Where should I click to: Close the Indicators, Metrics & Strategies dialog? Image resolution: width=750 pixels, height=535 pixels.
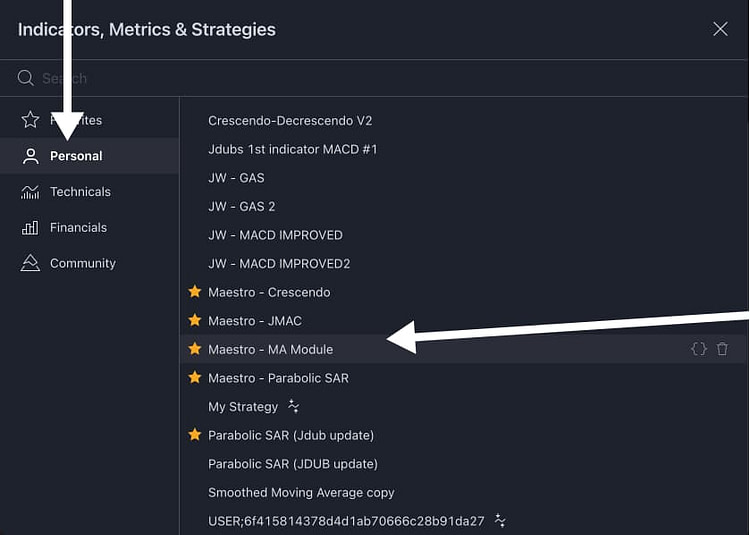[720, 29]
